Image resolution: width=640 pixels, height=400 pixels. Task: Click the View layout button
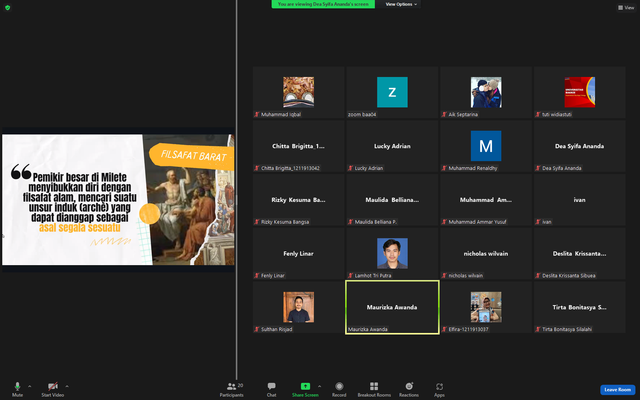pyautogui.click(x=626, y=7)
